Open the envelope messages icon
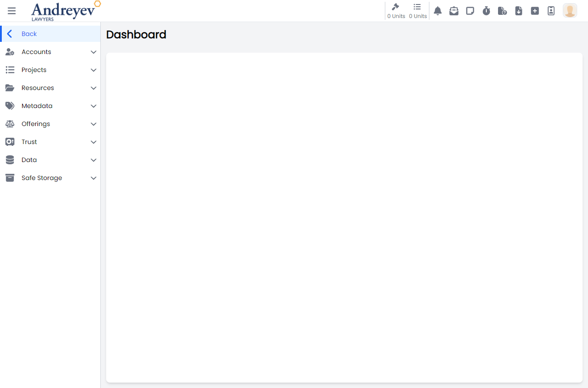The width and height of the screenshot is (588, 388). click(454, 11)
